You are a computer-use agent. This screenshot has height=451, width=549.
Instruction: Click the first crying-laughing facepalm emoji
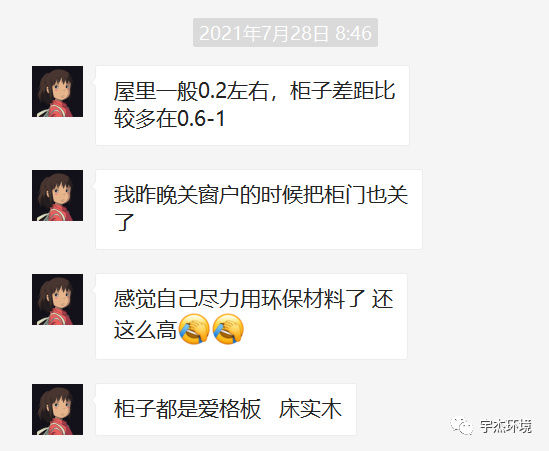(x=194, y=329)
